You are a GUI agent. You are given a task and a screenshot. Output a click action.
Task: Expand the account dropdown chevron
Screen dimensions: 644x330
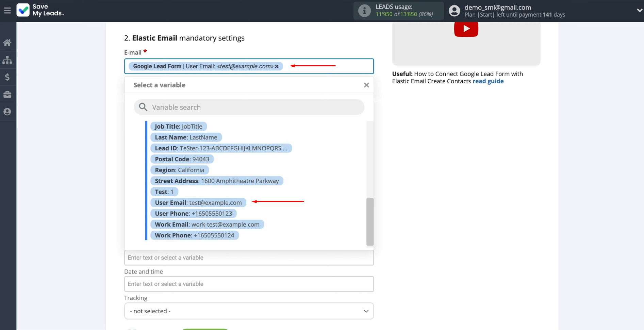[639, 11]
